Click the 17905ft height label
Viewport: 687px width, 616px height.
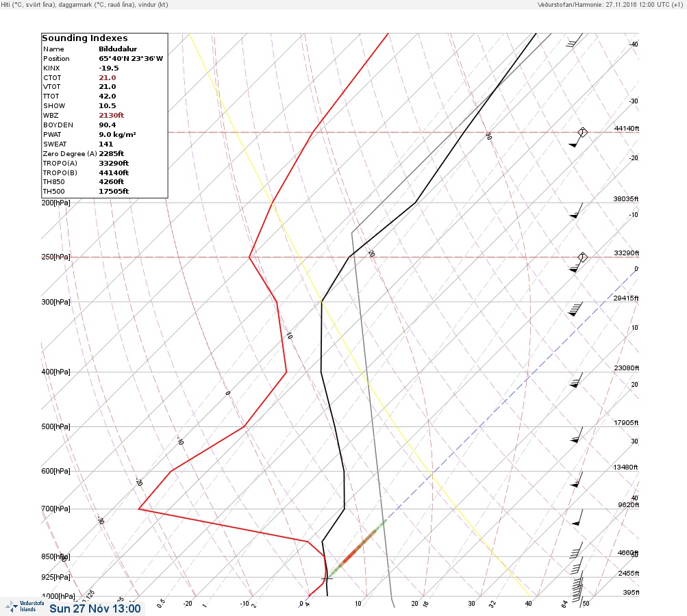pos(626,422)
